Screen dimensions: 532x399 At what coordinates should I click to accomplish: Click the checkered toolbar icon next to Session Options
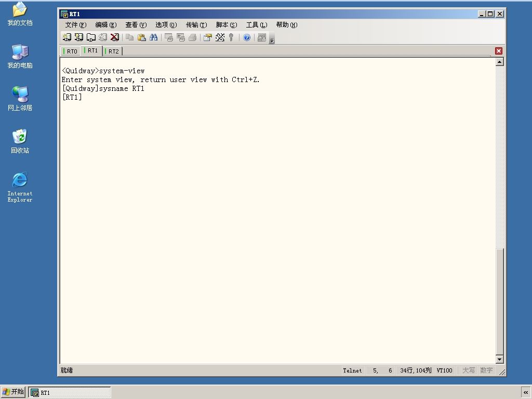(220, 37)
